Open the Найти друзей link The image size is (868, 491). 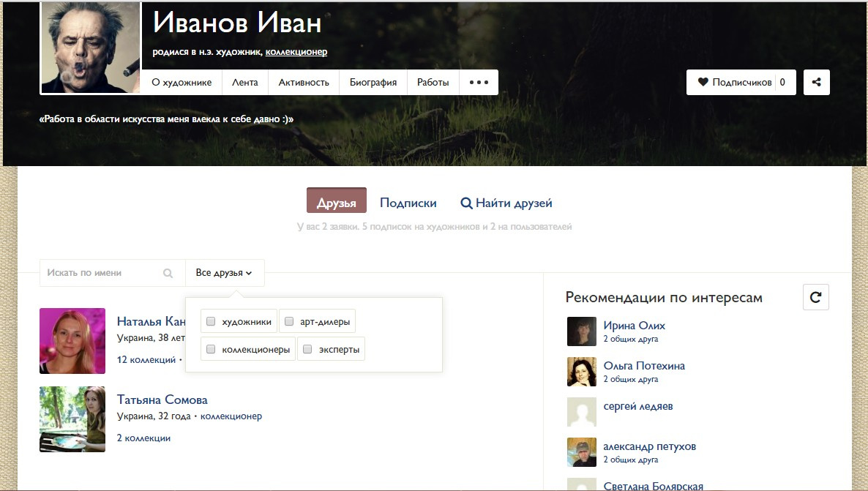pos(506,203)
